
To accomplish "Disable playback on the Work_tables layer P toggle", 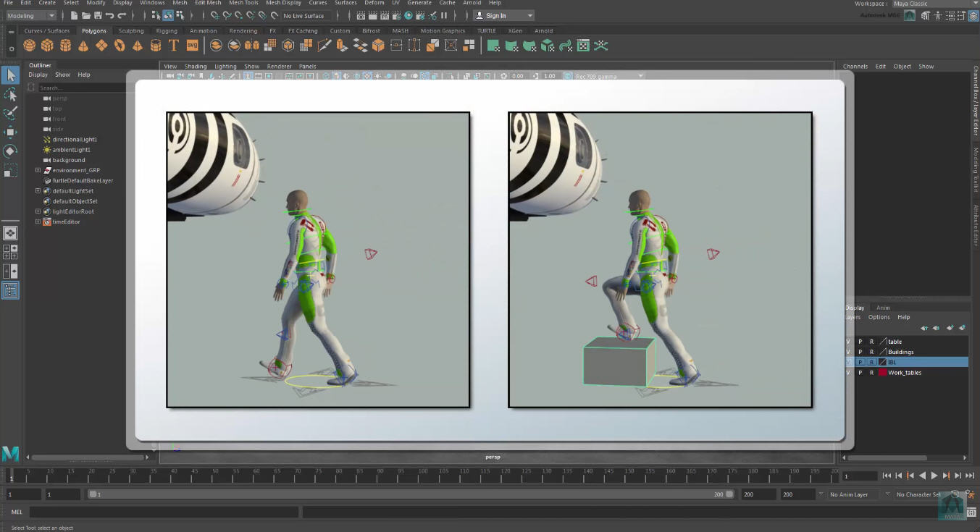I will pyautogui.click(x=860, y=372).
